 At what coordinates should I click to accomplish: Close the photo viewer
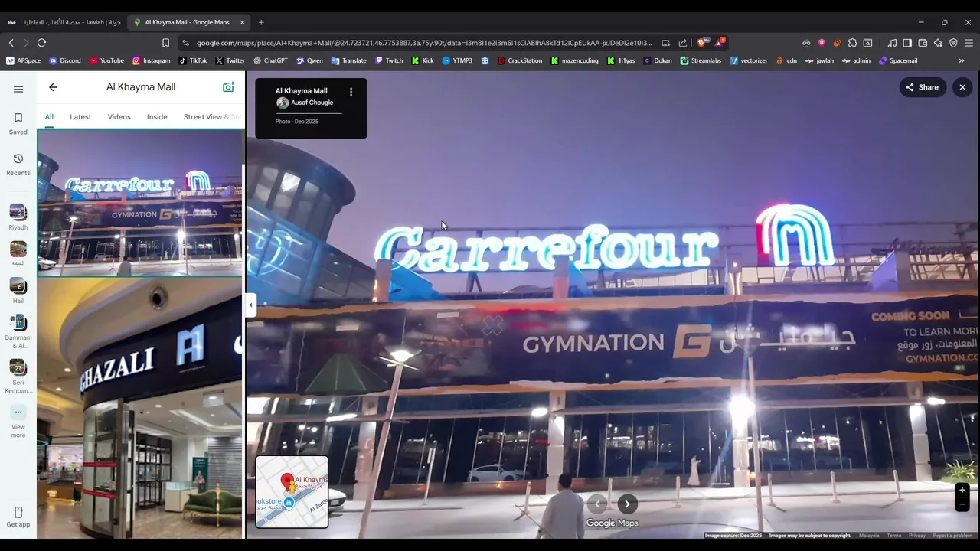962,87
